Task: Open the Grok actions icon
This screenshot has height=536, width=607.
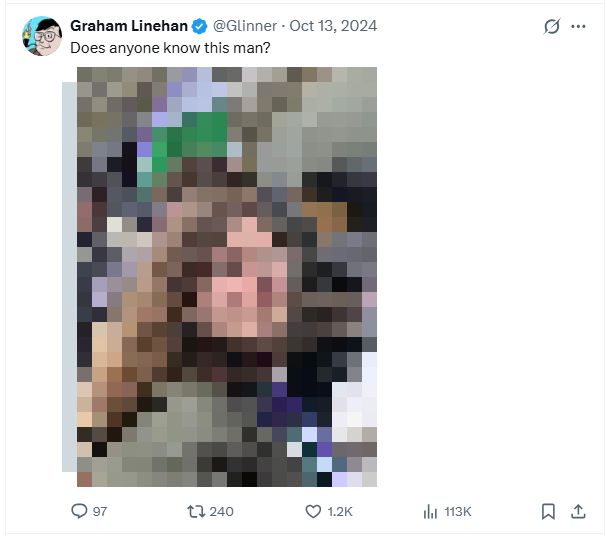Action: (551, 27)
